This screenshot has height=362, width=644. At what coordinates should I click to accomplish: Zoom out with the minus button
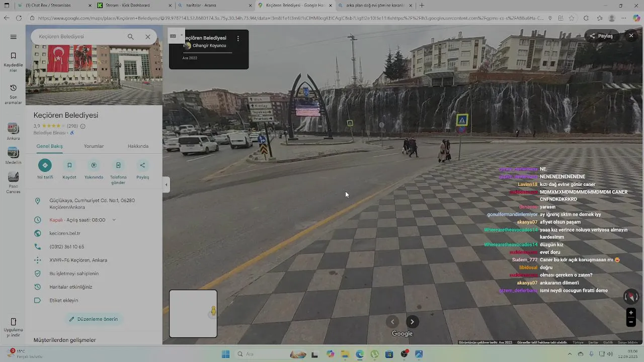point(631,322)
